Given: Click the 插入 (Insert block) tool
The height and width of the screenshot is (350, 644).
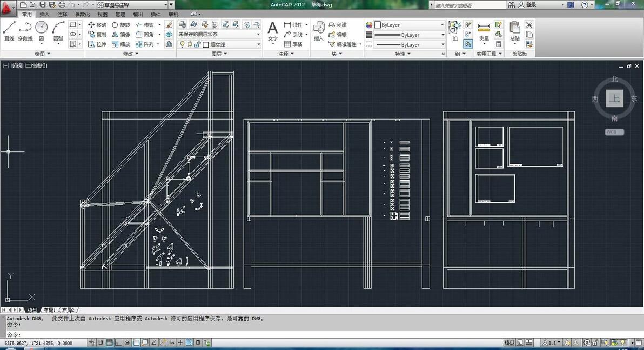Looking at the screenshot, I should pos(318,32).
